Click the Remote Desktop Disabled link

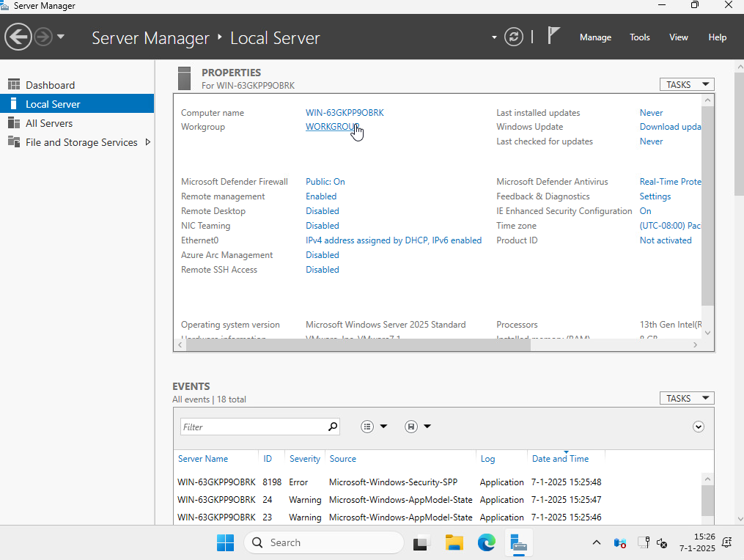click(x=323, y=211)
